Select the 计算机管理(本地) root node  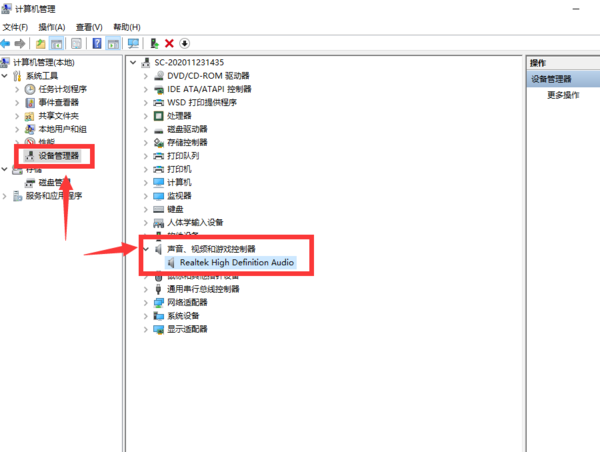click(44, 62)
